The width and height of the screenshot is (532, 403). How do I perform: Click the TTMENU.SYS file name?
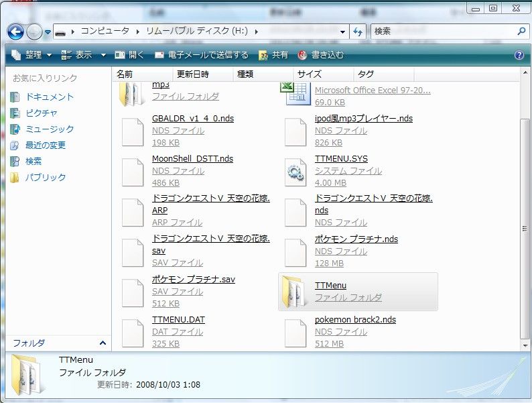pyautogui.click(x=341, y=159)
